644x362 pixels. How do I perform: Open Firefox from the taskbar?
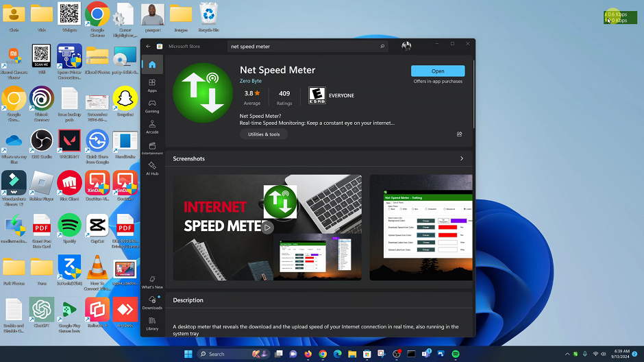pyautogui.click(x=308, y=354)
